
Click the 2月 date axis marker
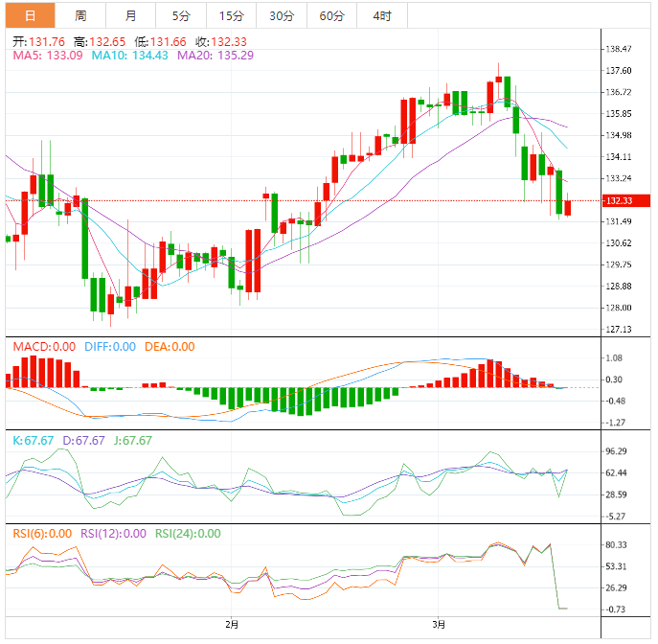point(232,625)
